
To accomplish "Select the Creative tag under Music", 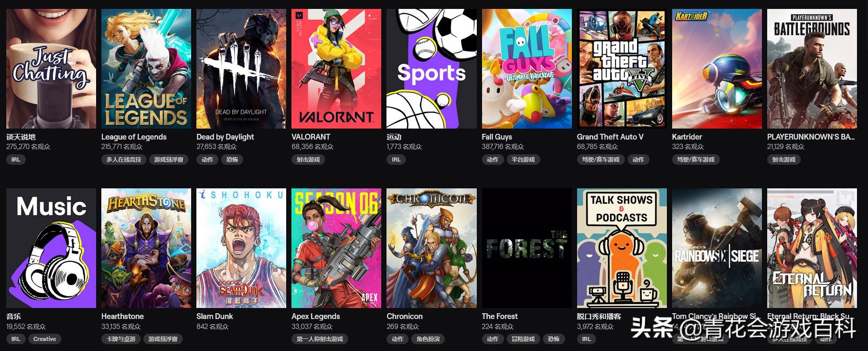I will tap(45, 339).
